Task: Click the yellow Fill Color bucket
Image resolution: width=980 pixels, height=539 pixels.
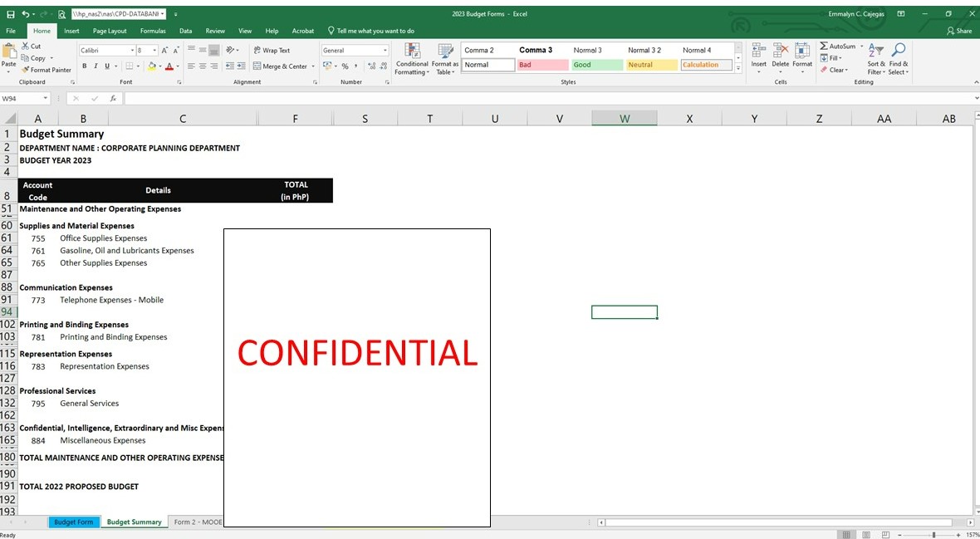Action: [152, 66]
